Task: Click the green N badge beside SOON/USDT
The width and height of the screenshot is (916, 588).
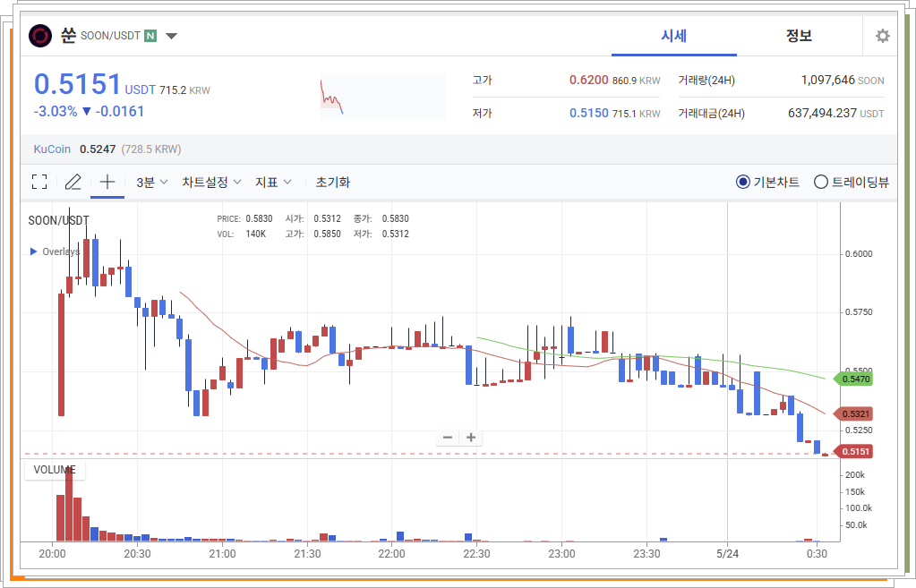Action: coord(149,36)
